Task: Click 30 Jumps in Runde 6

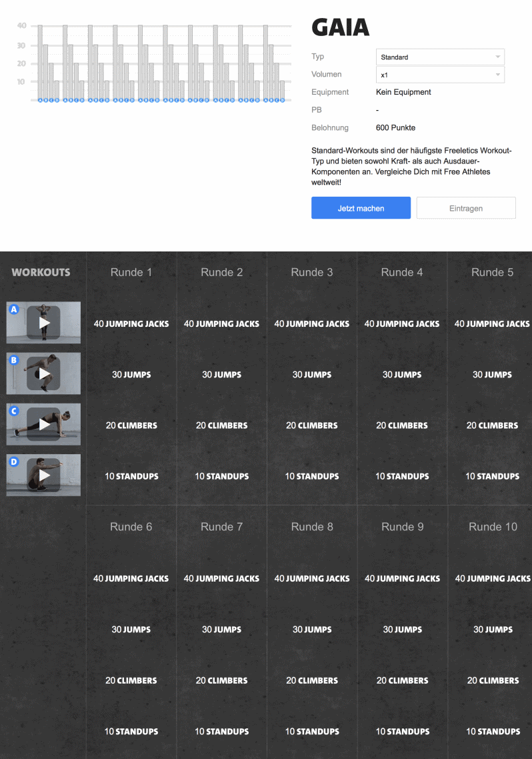Action: click(131, 630)
